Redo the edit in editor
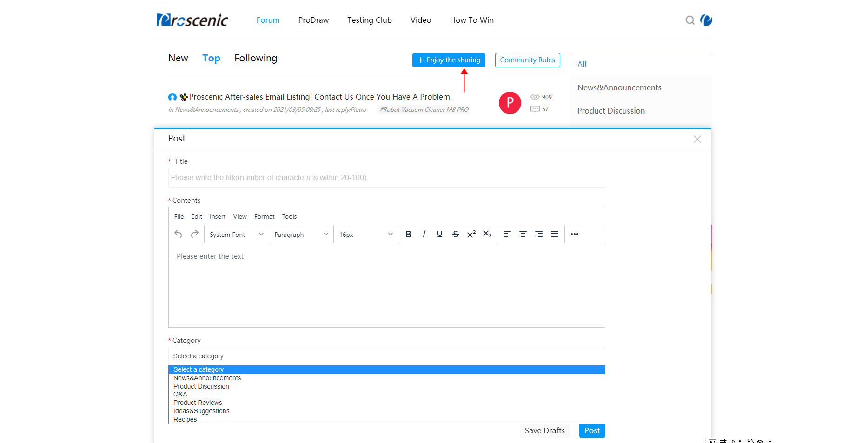The image size is (868, 443). (x=195, y=234)
